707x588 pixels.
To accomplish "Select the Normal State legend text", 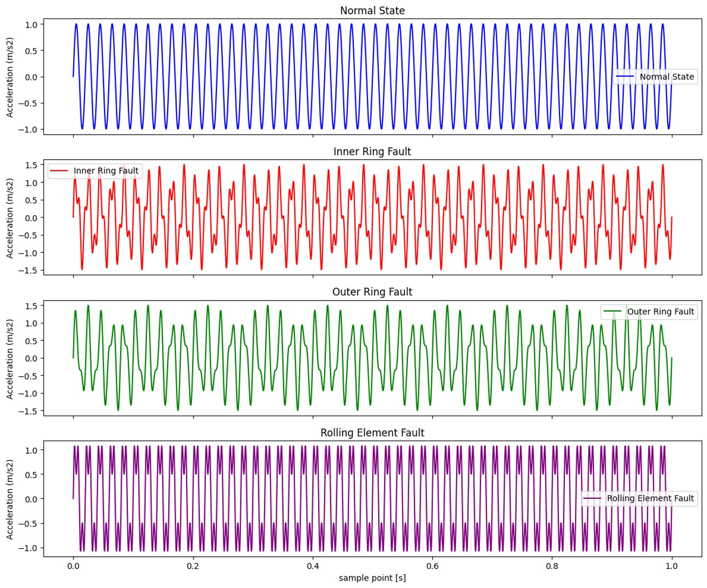I will coord(666,77).
